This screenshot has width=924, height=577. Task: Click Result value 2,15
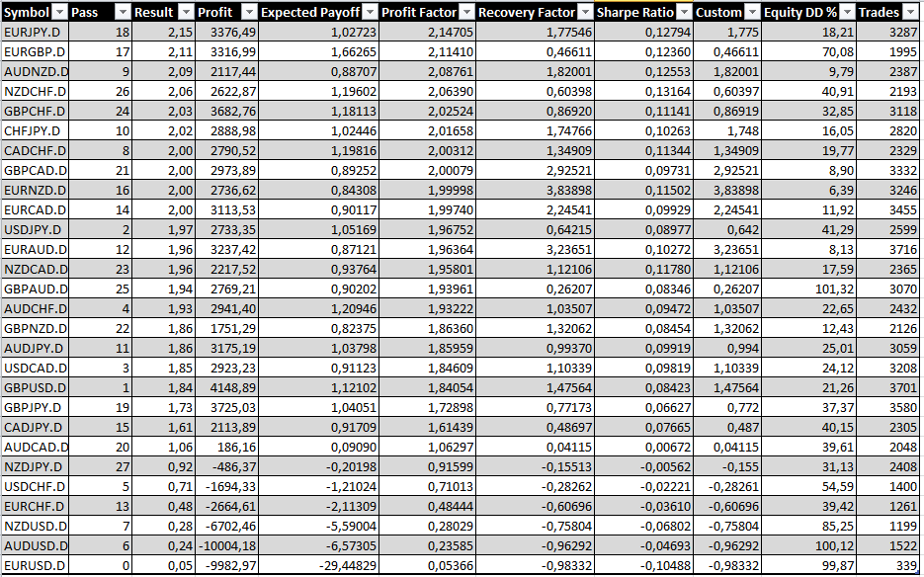click(180, 32)
